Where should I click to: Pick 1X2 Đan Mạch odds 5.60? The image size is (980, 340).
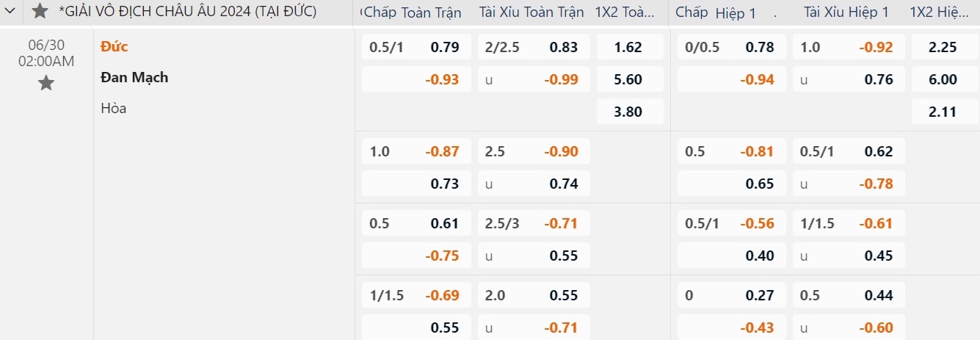point(629,79)
